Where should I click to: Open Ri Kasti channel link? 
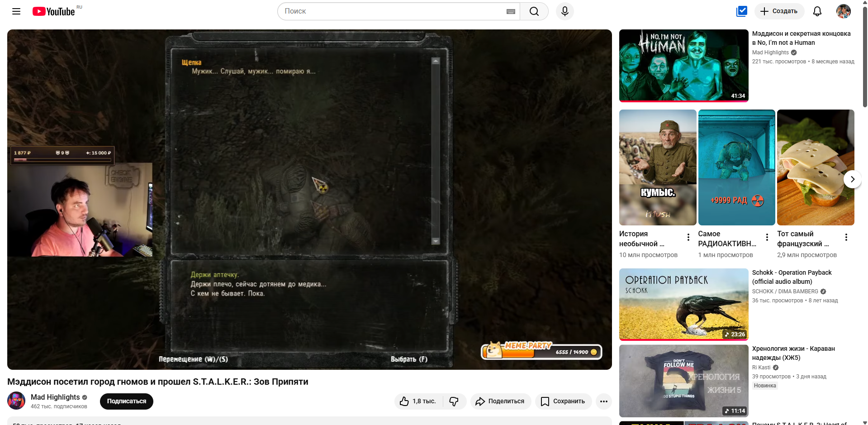pos(761,368)
